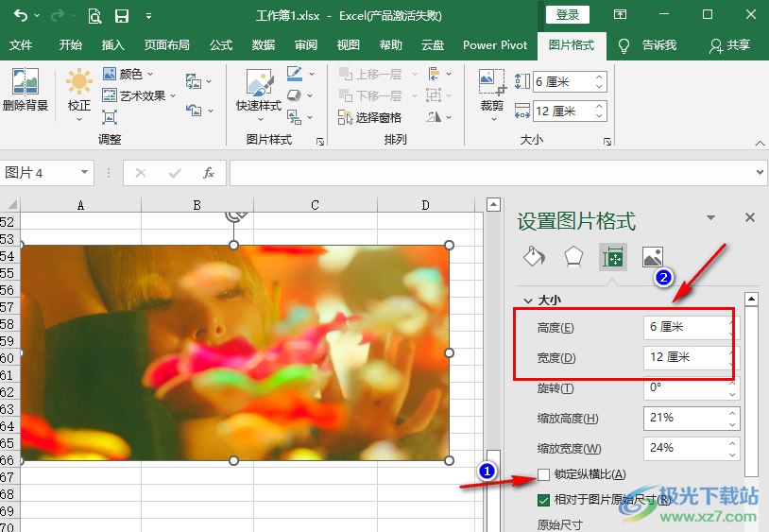Image resolution: width=769 pixels, height=532 pixels.
Task: Open the 大小 group dialog launcher
Action: point(607,142)
